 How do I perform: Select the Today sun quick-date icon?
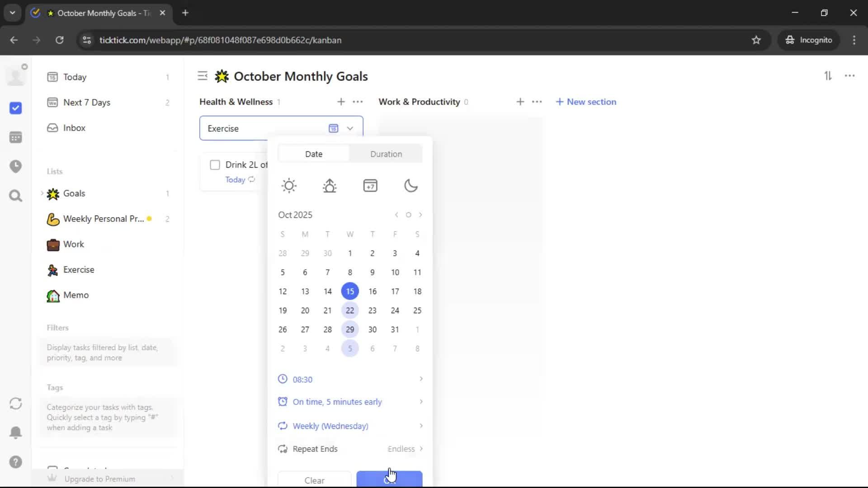(x=289, y=186)
